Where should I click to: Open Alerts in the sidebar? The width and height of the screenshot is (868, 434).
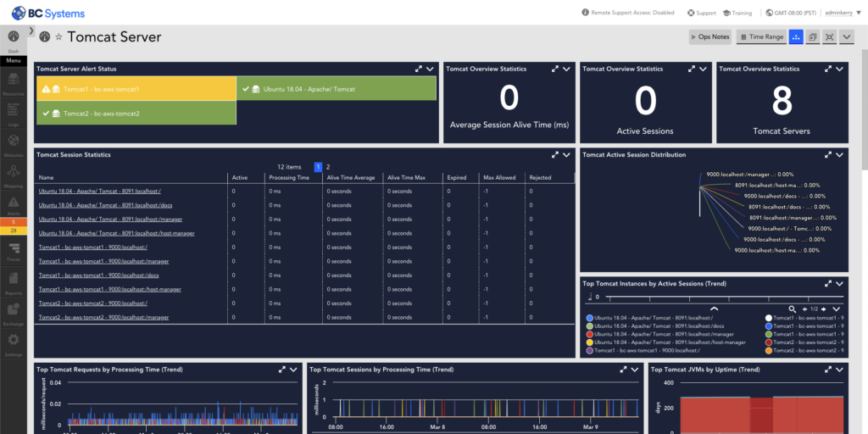click(14, 205)
